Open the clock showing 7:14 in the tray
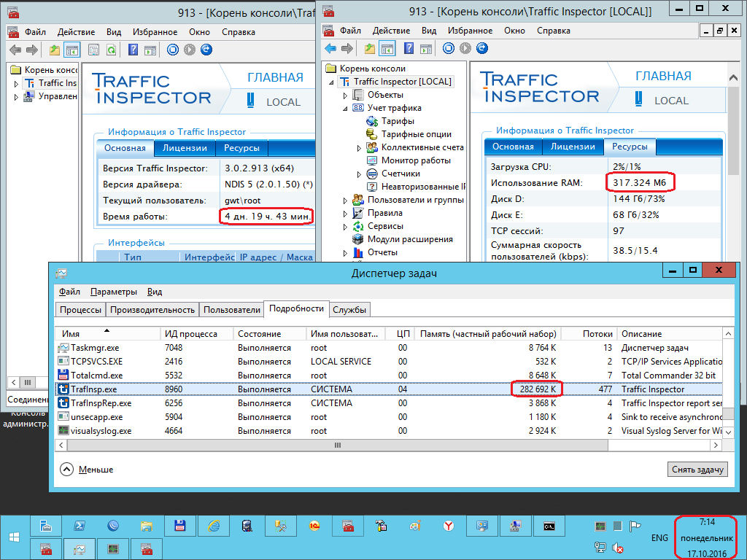 706,538
